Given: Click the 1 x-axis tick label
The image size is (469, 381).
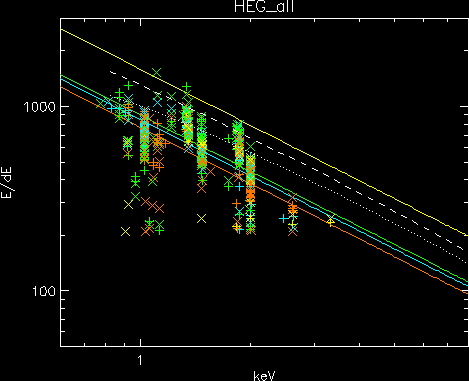Looking at the screenshot, I should pos(140,360).
